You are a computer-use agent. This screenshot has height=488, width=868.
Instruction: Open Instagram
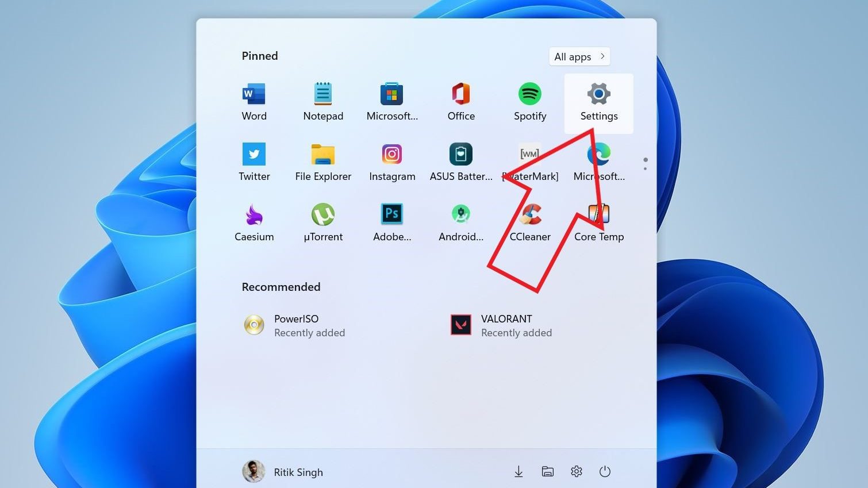pos(392,163)
